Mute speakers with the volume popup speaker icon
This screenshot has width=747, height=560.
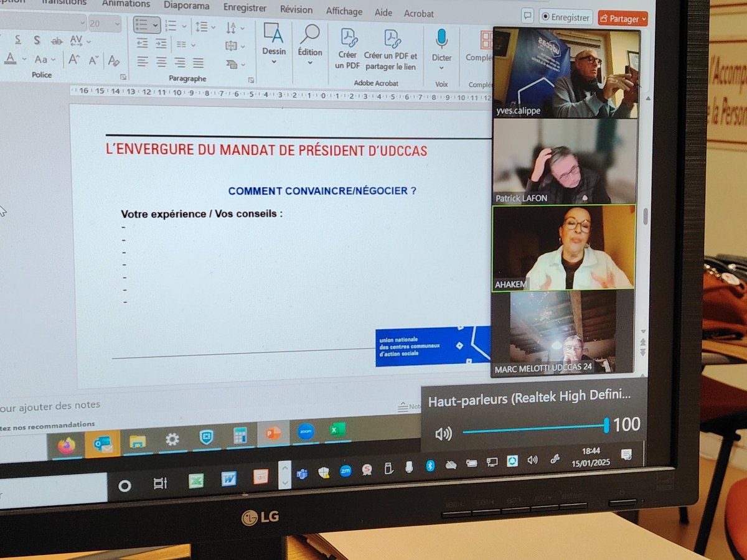point(443,434)
